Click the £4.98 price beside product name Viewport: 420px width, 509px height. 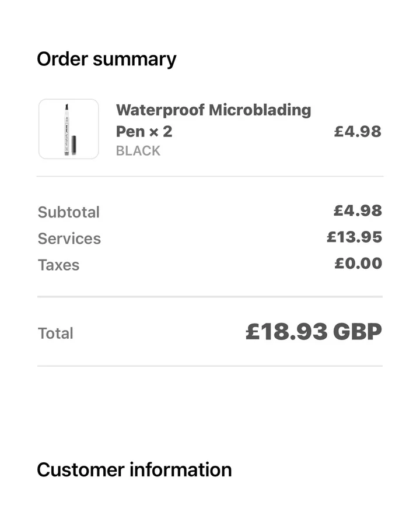[x=358, y=132]
